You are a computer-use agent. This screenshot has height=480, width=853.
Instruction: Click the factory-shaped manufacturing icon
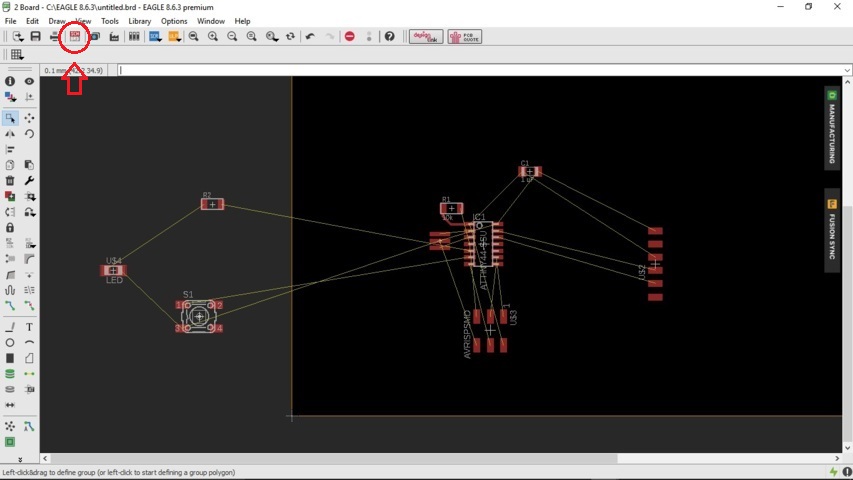point(114,36)
